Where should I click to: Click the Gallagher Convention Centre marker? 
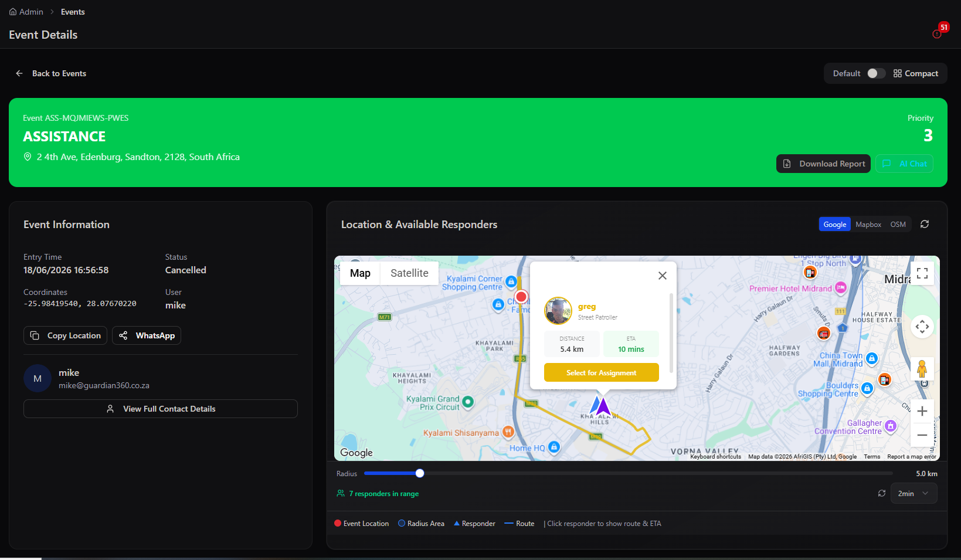[x=891, y=426]
